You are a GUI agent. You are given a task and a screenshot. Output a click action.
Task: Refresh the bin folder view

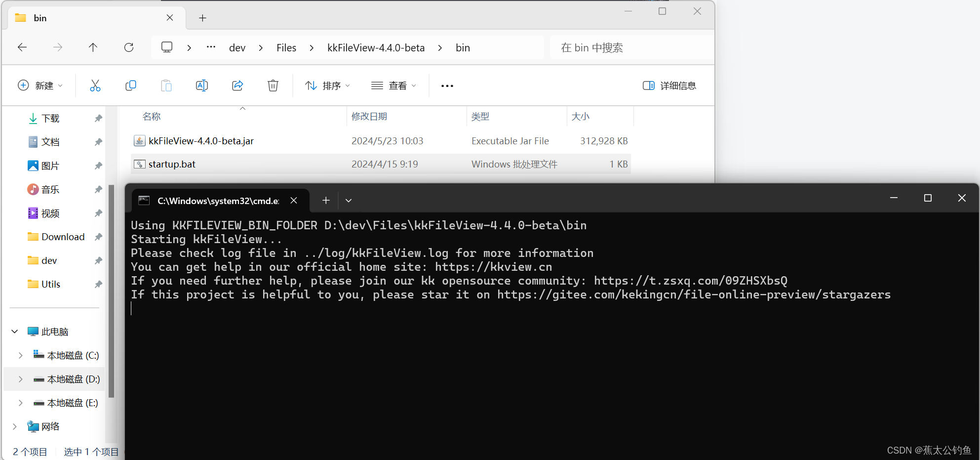(x=128, y=47)
